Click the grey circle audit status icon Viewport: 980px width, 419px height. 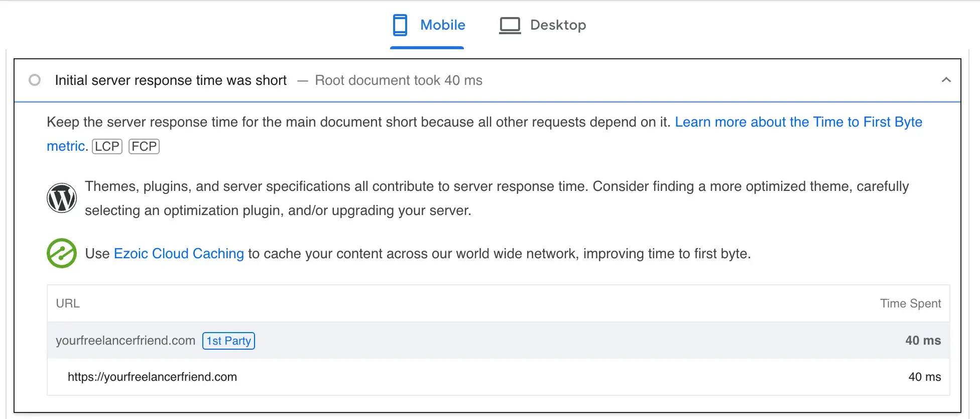(35, 80)
